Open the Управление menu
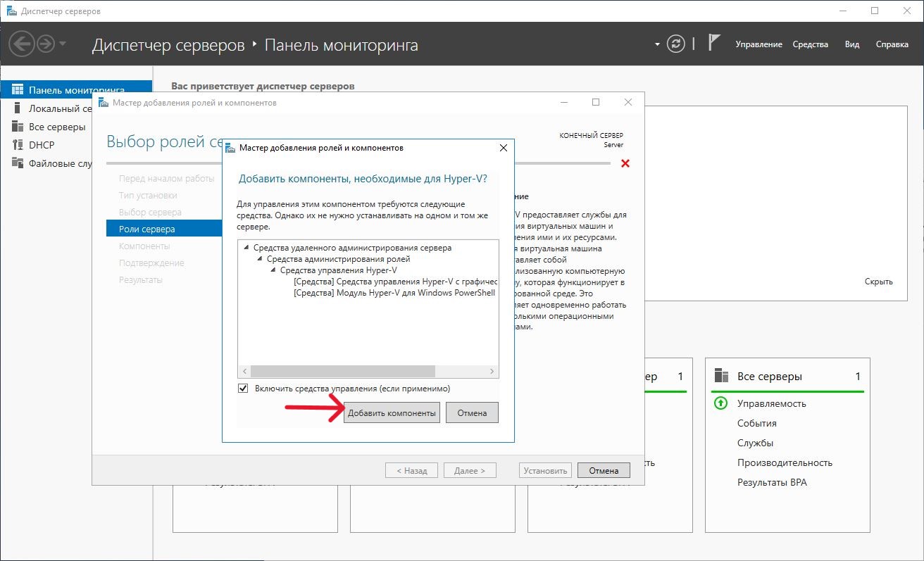Image resolution: width=924 pixels, height=561 pixels. pos(758,44)
